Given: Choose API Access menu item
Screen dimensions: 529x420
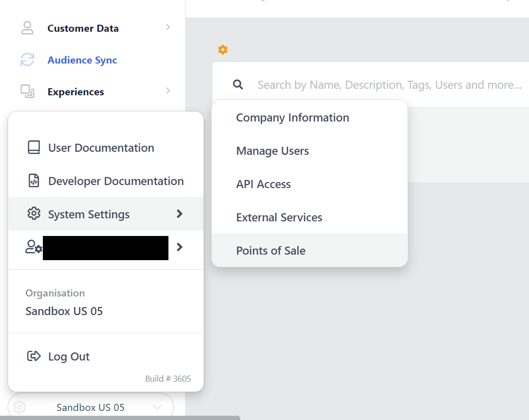Looking at the screenshot, I should (263, 185).
